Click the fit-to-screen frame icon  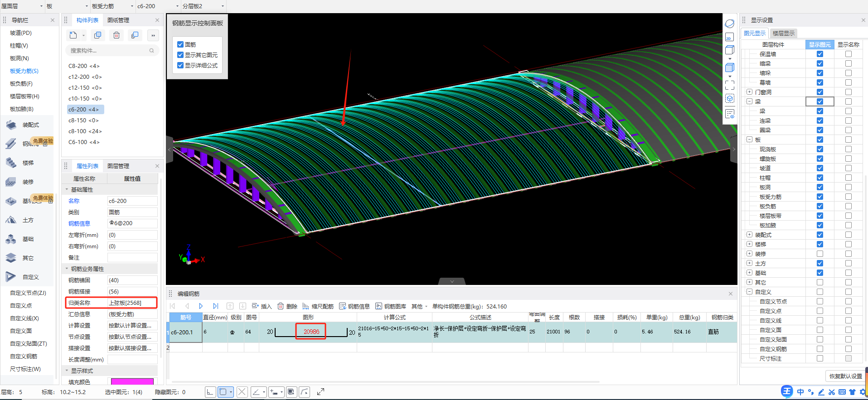pos(730,85)
